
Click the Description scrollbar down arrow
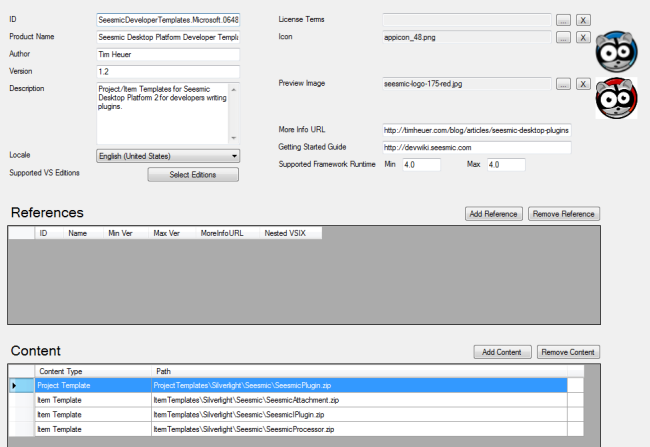click(x=234, y=138)
